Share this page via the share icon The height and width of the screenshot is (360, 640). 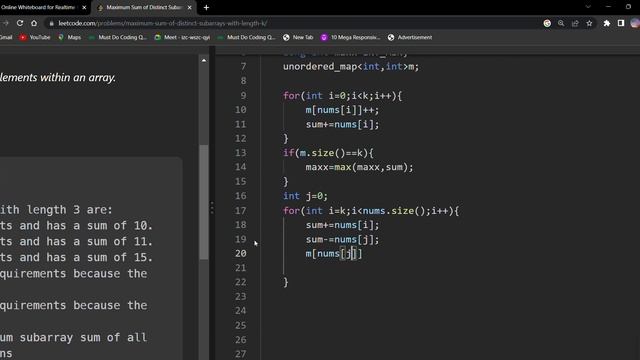[x=575, y=23]
